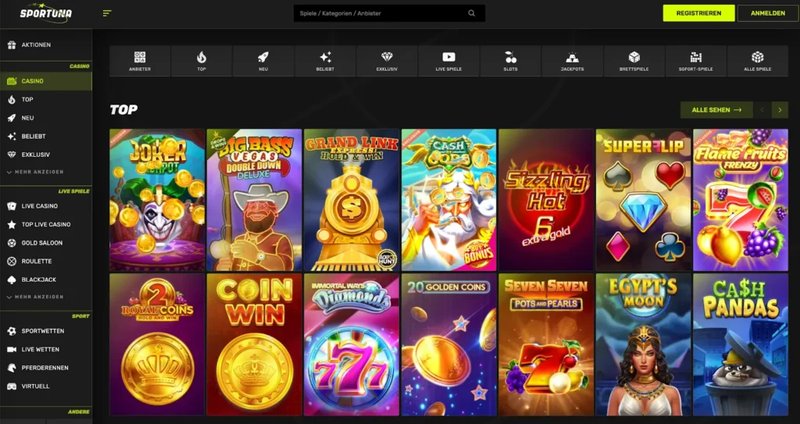
Task: Open the Super Flip game thumbnail
Action: (x=643, y=199)
